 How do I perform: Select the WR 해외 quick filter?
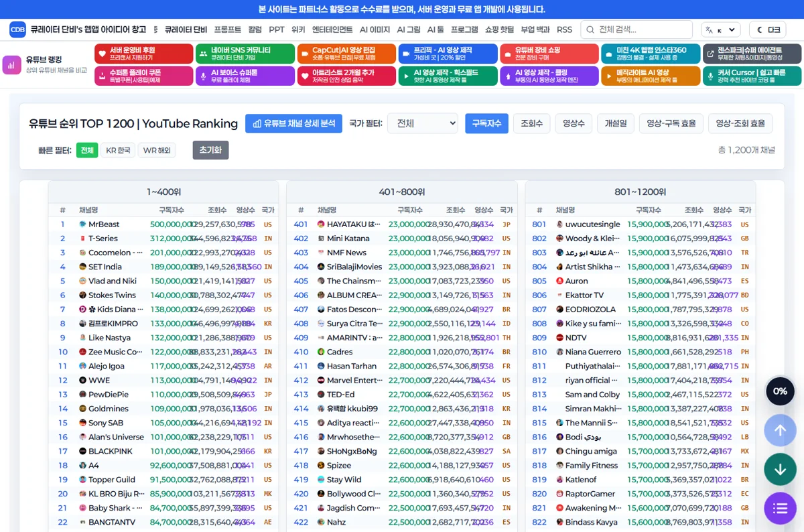point(157,150)
